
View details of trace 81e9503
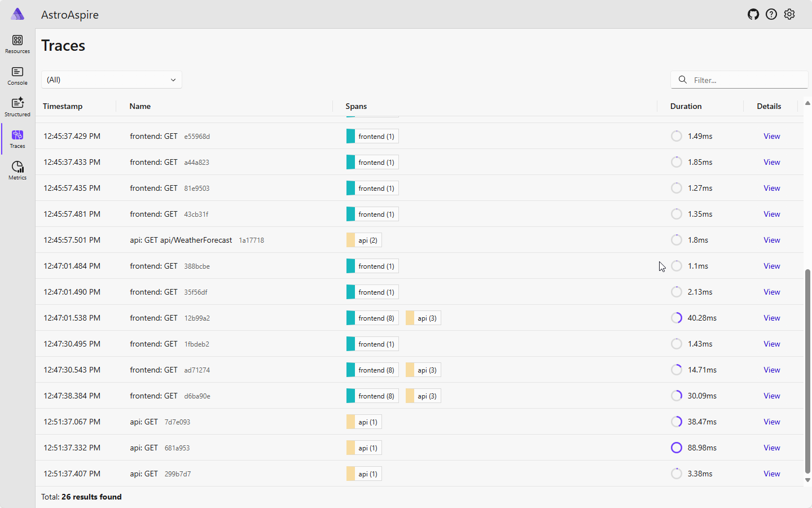(772, 188)
